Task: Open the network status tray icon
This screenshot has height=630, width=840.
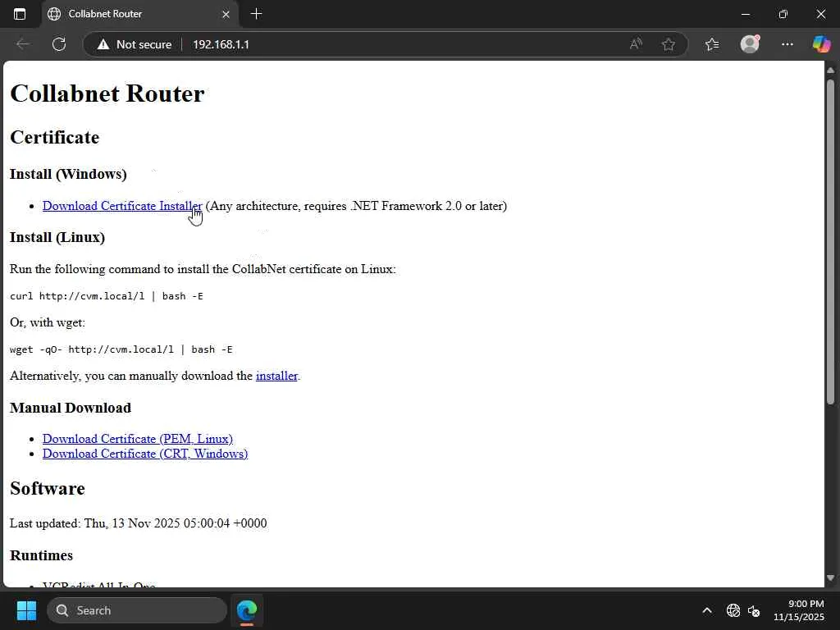Action: point(733,610)
